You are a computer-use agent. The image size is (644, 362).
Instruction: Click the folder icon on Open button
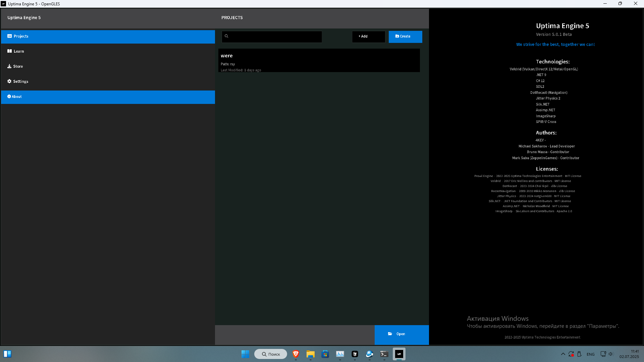[390, 334]
